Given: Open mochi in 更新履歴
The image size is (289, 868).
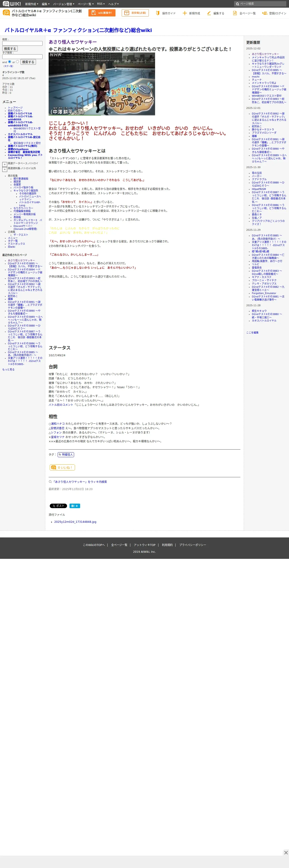Looking at the screenshot, I should point(256,76).
